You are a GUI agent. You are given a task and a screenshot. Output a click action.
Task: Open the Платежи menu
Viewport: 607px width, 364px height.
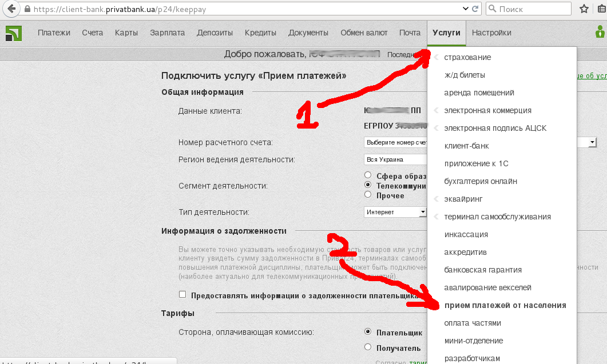54,33
